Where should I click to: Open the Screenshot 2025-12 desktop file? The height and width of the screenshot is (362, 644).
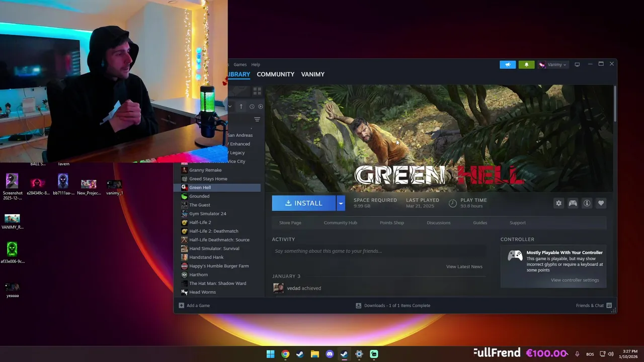pyautogui.click(x=12, y=186)
